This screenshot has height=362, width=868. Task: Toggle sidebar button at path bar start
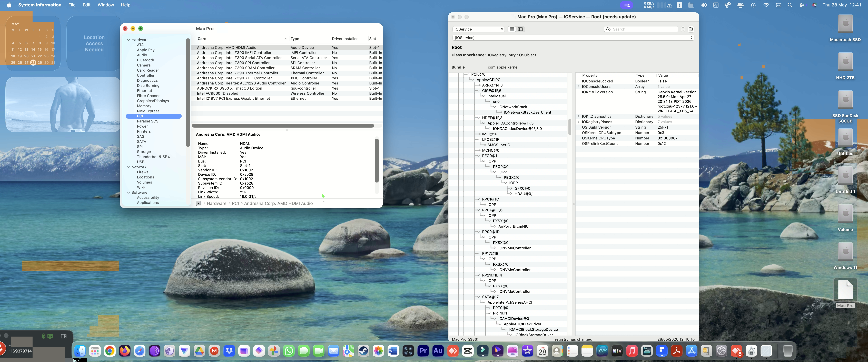click(x=199, y=204)
